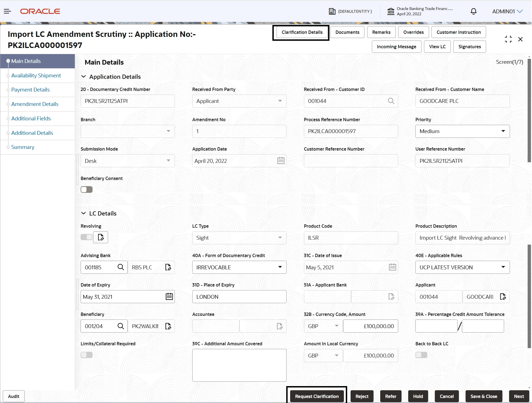Collapse the Application Details section
532x403 pixels.
coord(83,77)
